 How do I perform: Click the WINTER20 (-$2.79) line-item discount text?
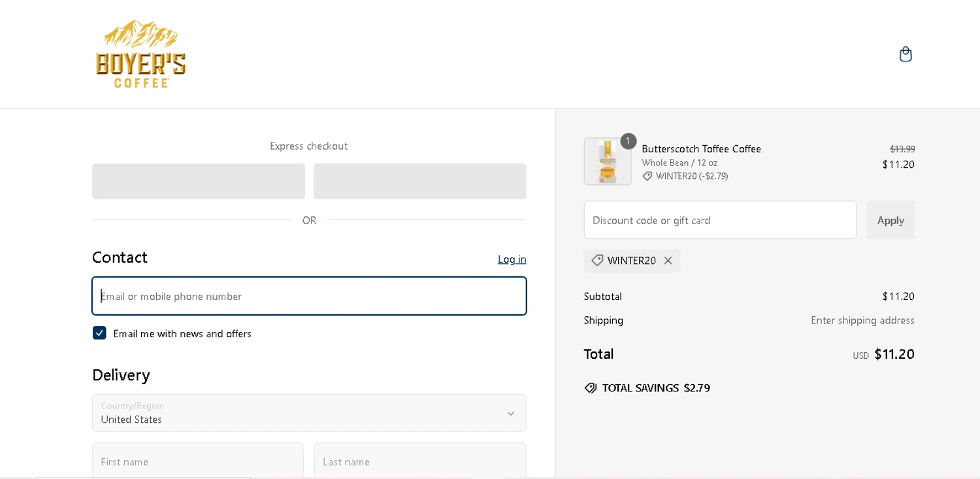coord(692,176)
